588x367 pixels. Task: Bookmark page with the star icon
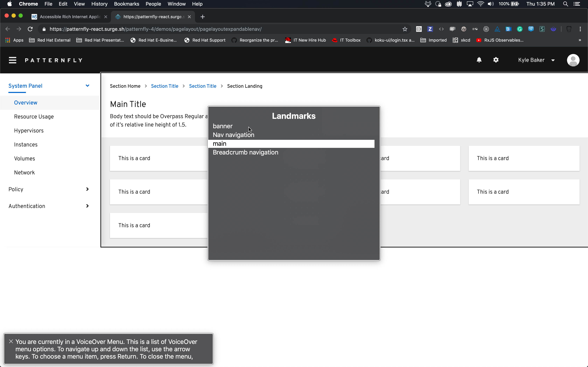(405, 29)
